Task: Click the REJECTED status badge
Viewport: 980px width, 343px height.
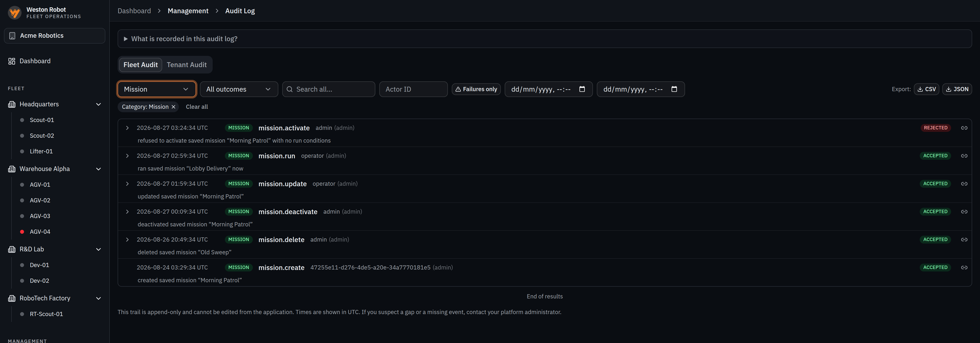Action: click(x=935, y=128)
